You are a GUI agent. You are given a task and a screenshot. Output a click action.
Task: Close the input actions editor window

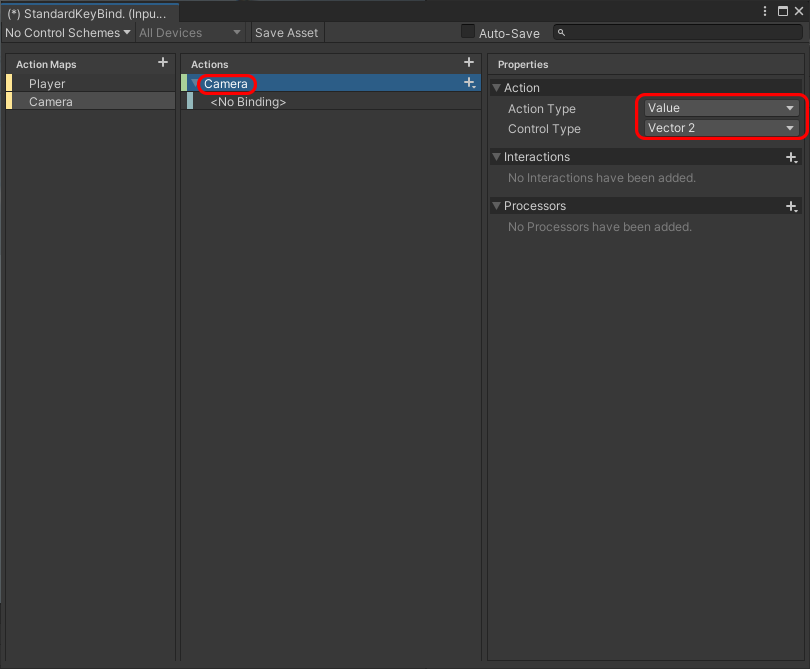799,11
